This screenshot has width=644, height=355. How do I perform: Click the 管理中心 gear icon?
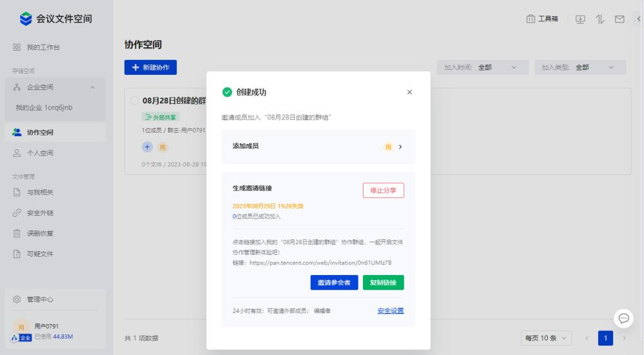coord(17,299)
